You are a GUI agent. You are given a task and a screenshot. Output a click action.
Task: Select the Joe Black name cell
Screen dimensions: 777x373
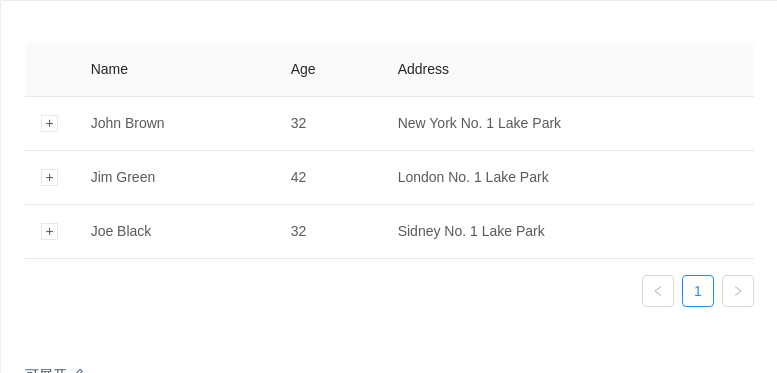[x=121, y=231]
